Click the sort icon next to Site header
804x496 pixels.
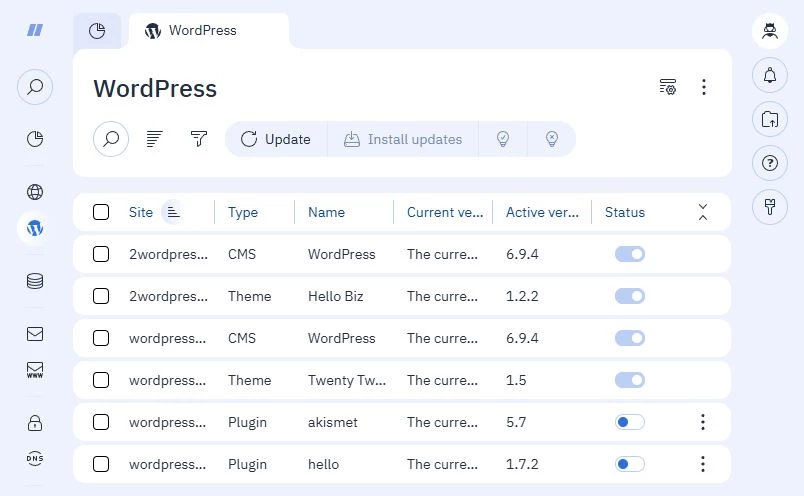pyautogui.click(x=173, y=212)
